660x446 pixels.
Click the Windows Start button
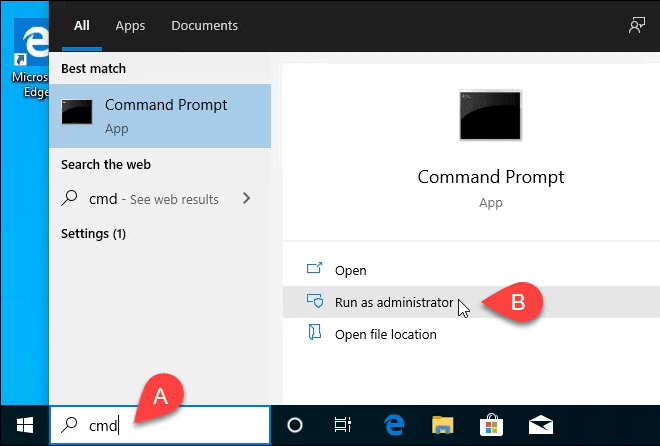[23, 424]
